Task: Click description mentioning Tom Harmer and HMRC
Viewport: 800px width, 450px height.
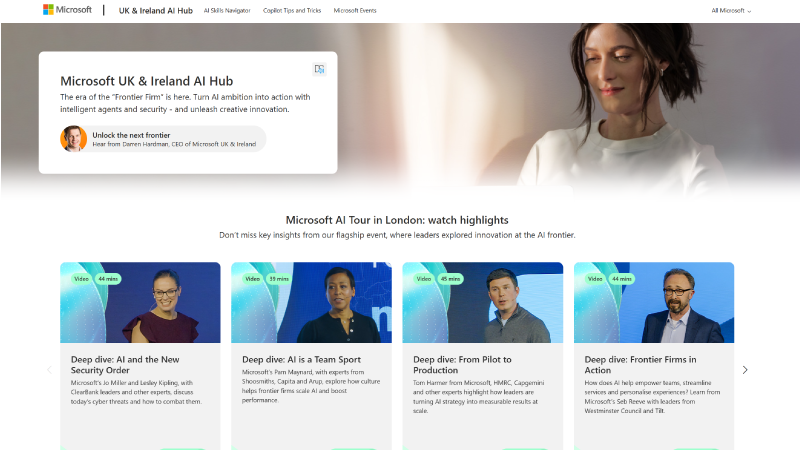Action: pos(479,396)
